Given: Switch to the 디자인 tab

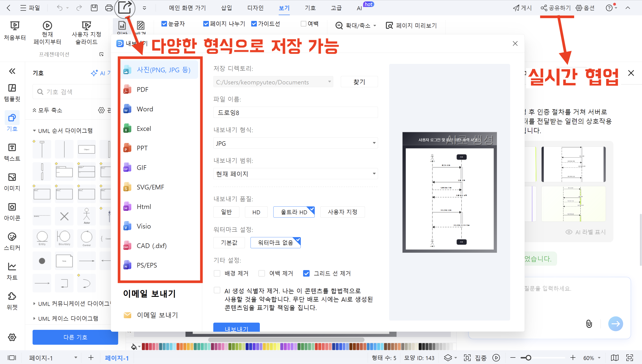Looking at the screenshot, I should click(x=255, y=8).
